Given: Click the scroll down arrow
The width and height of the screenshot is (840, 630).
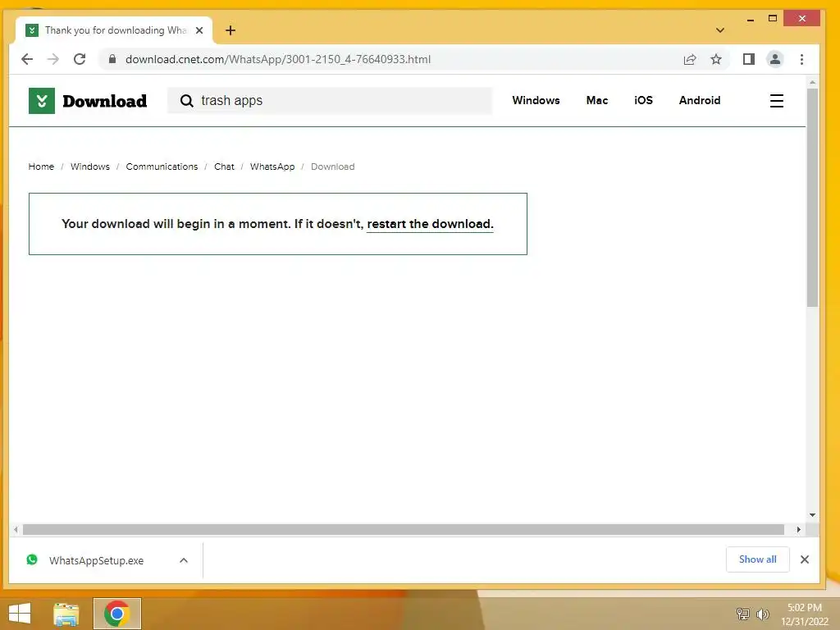Looking at the screenshot, I should click(812, 515).
